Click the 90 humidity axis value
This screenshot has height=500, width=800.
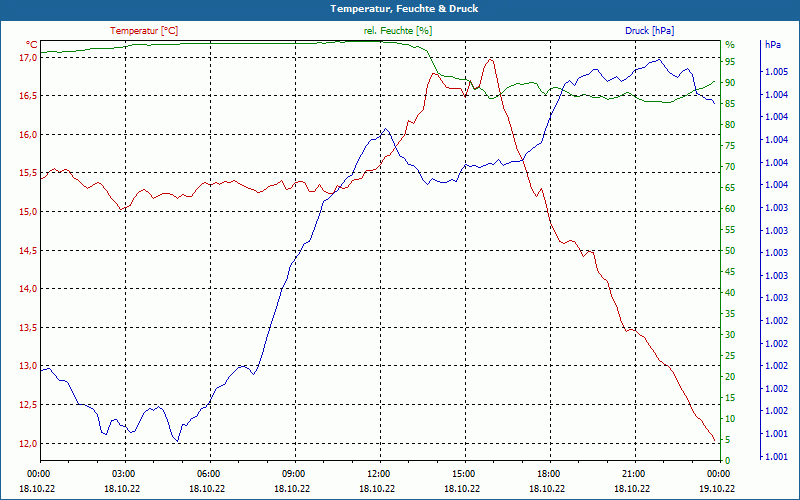pyautogui.click(x=730, y=83)
